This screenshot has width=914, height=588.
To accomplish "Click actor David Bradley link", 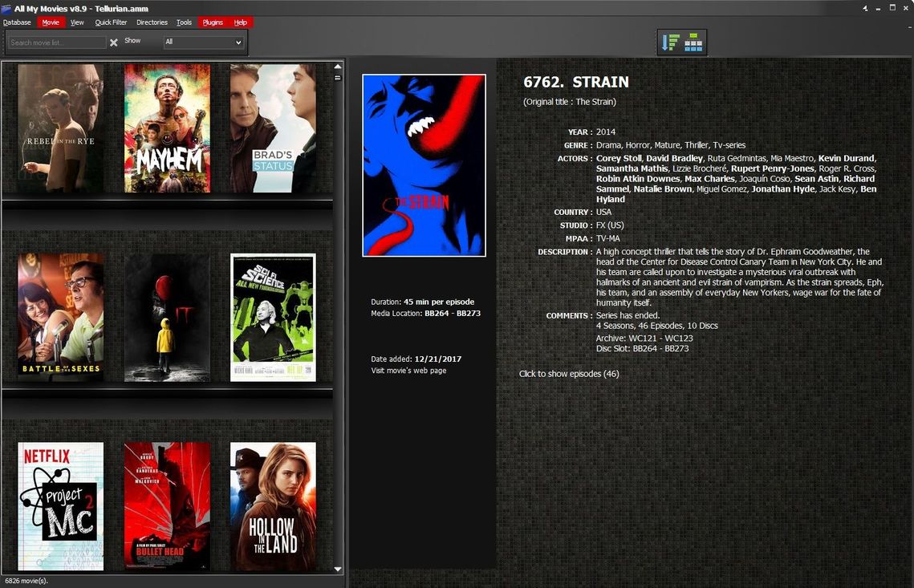I will pyautogui.click(x=674, y=158).
